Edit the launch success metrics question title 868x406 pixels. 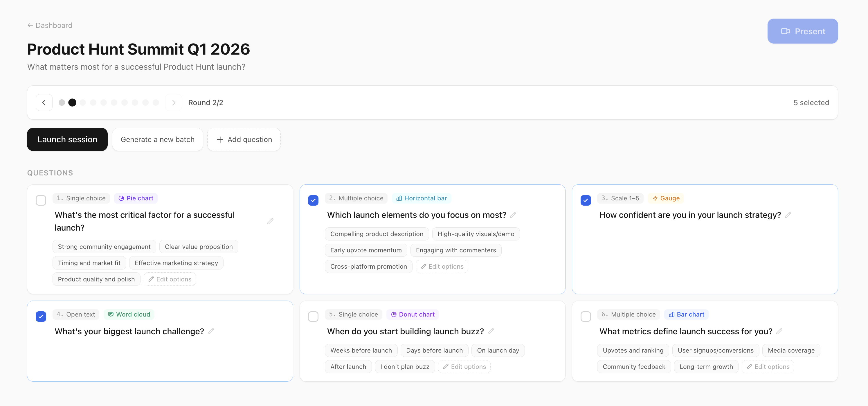coord(779,331)
